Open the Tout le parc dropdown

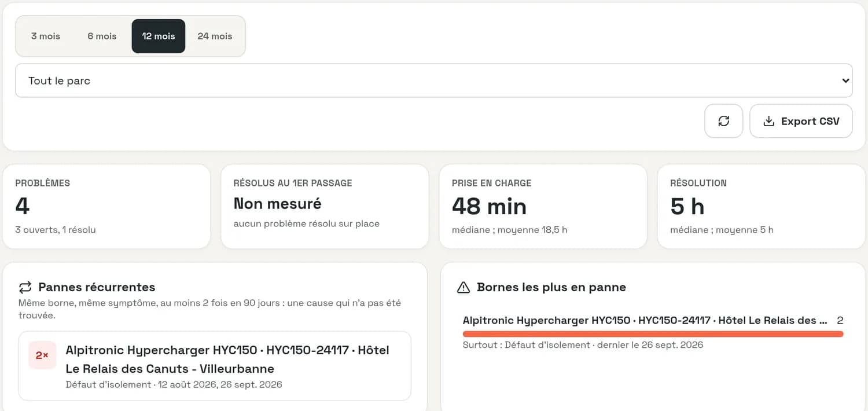433,80
